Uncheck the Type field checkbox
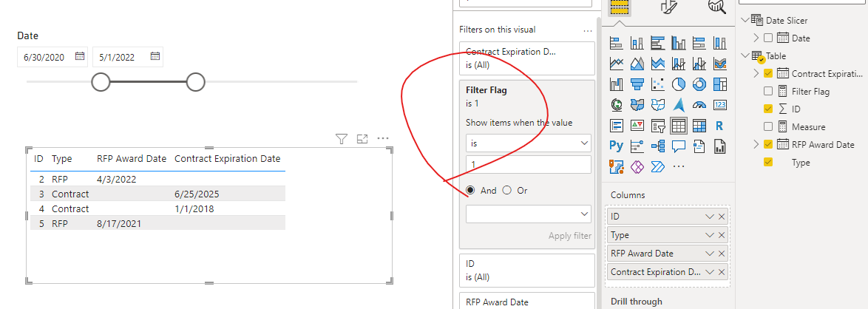 coord(767,162)
